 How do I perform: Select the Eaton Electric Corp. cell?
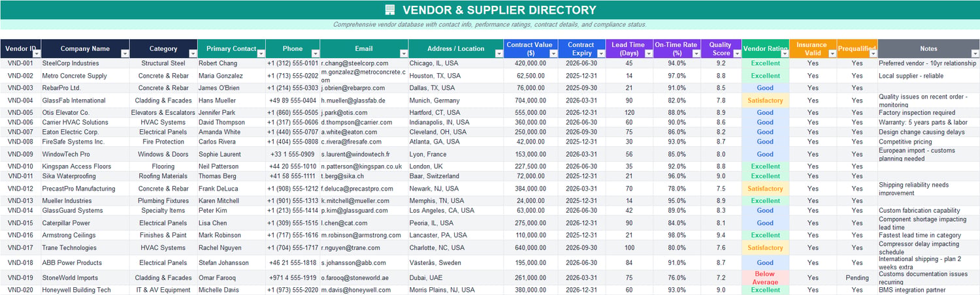(86, 132)
